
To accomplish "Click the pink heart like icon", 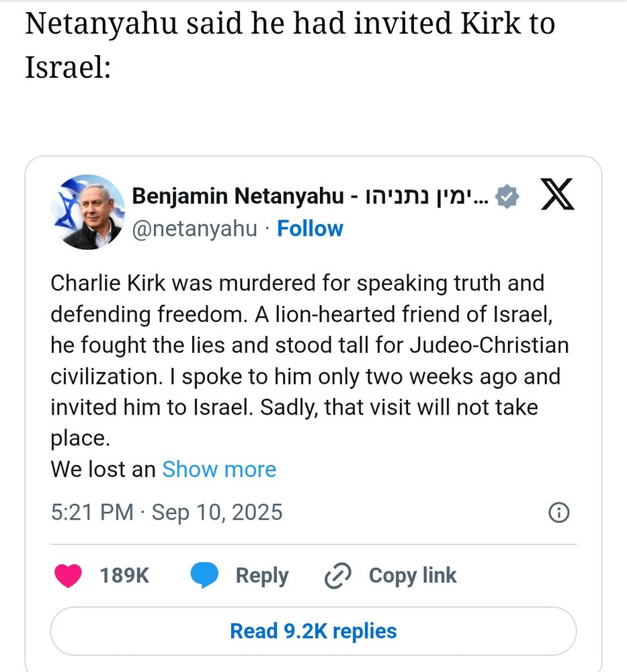I will pos(68,576).
